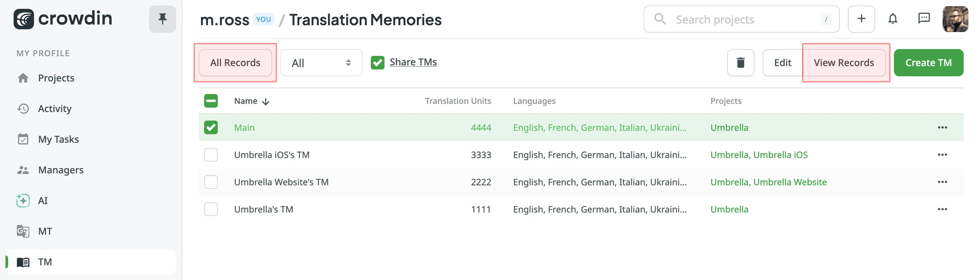The width and height of the screenshot is (980, 280).
Task: Open the AI settings page
Action: [43, 200]
